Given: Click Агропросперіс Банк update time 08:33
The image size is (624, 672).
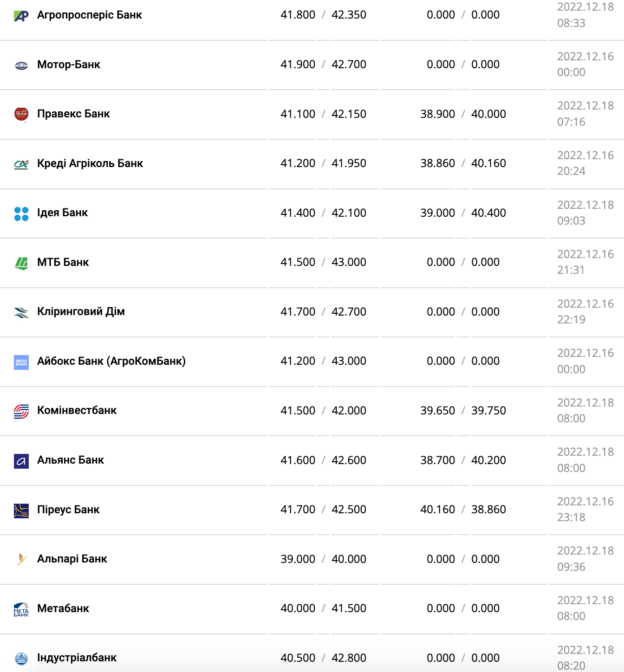Looking at the screenshot, I should coord(572,23).
